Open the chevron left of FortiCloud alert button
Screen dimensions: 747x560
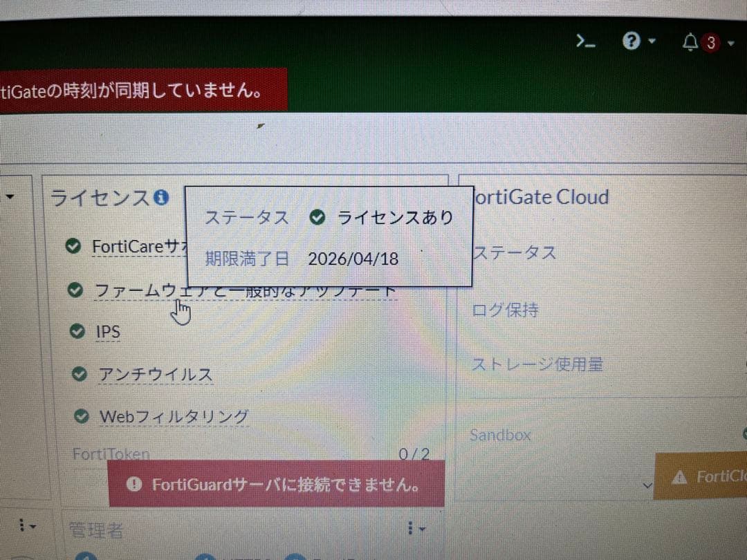(x=648, y=484)
